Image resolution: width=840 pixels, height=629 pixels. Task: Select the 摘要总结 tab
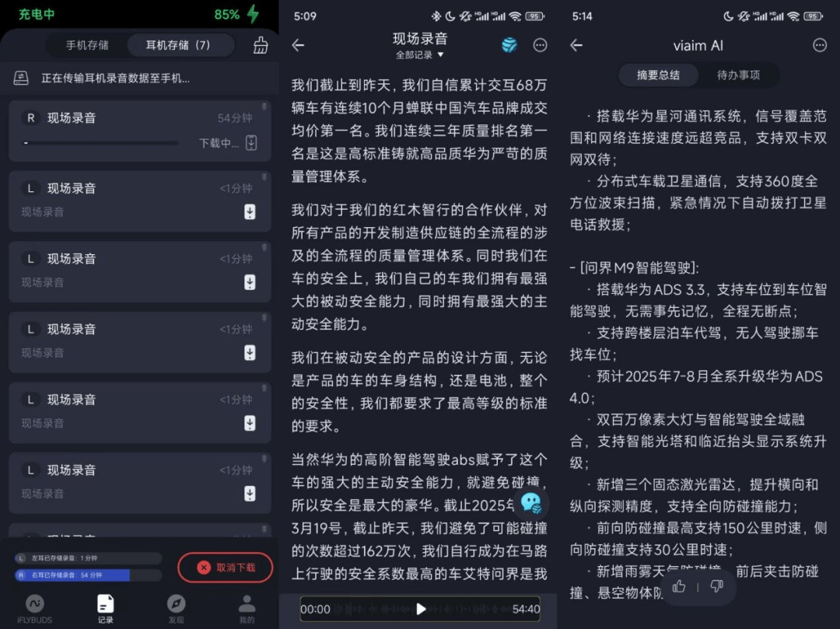pyautogui.click(x=659, y=75)
